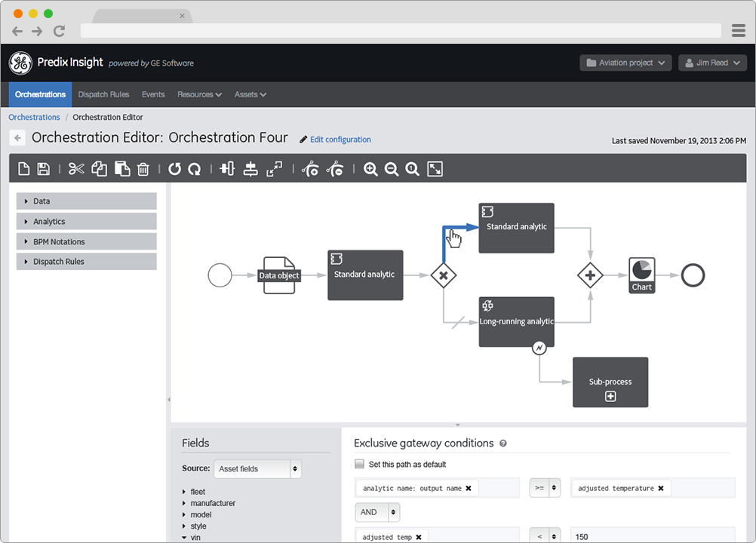Click the align horizontal center icon
The height and width of the screenshot is (543, 756).
(250, 169)
